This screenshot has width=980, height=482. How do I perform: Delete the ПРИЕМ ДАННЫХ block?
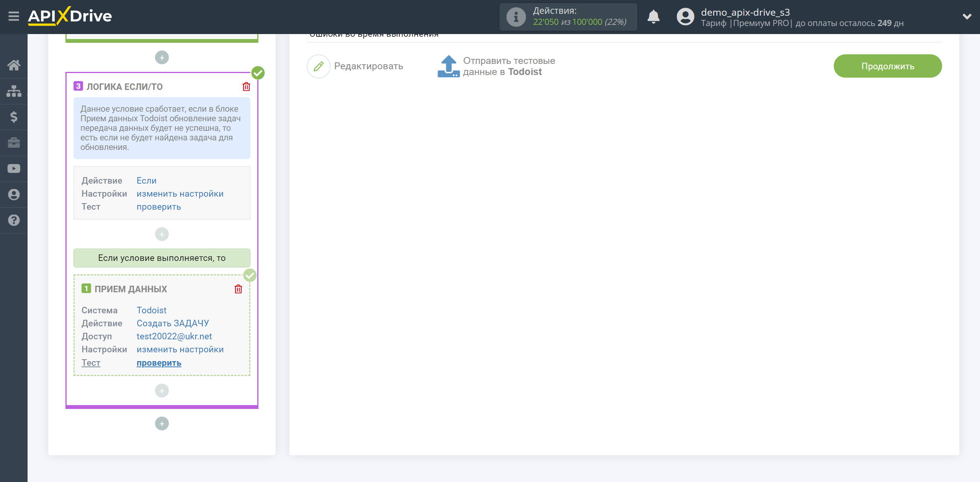click(238, 289)
